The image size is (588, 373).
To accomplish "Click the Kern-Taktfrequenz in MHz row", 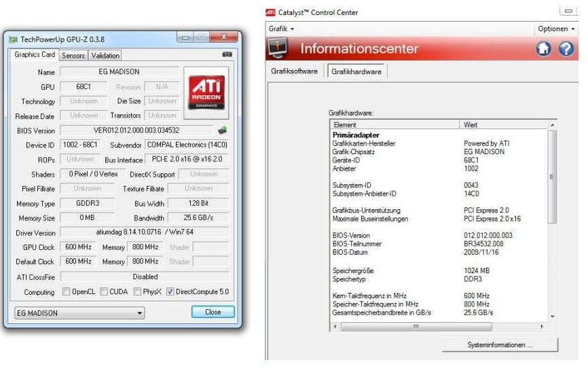I will pyautogui.click(x=439, y=296).
